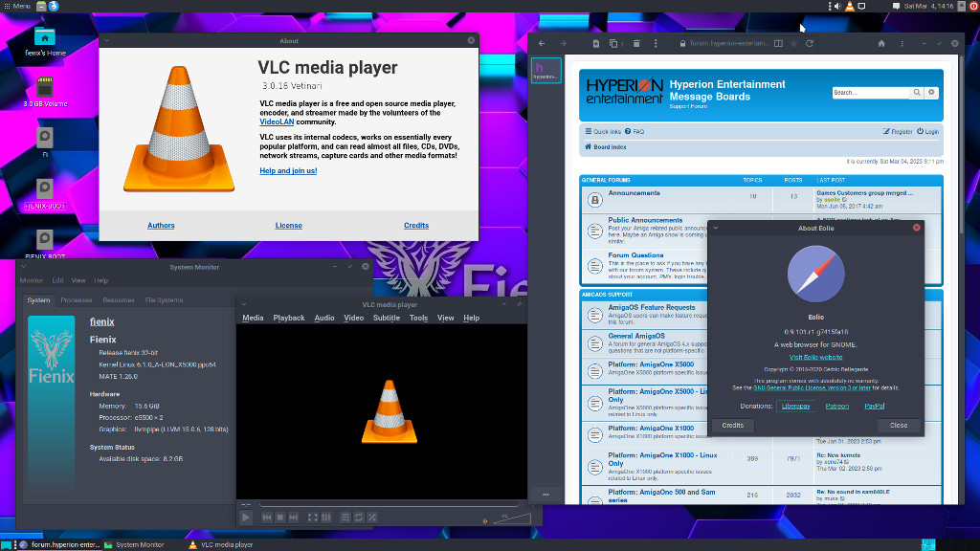Switch to Processes tab in System Monitor
Screen dimensions: 980x551
[x=77, y=300]
